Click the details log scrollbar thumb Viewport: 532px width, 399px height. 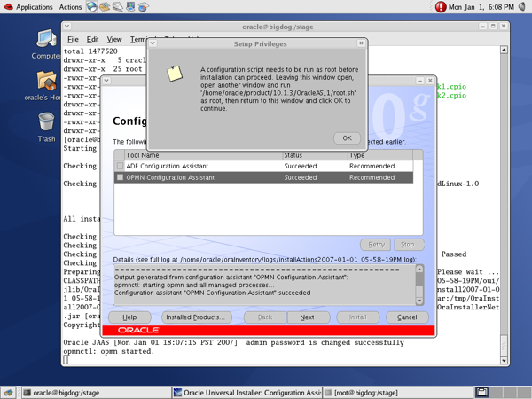[419, 279]
